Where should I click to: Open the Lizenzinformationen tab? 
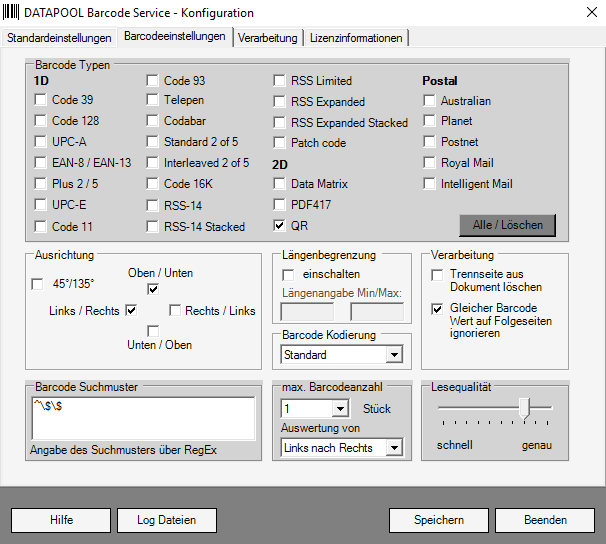(x=356, y=38)
